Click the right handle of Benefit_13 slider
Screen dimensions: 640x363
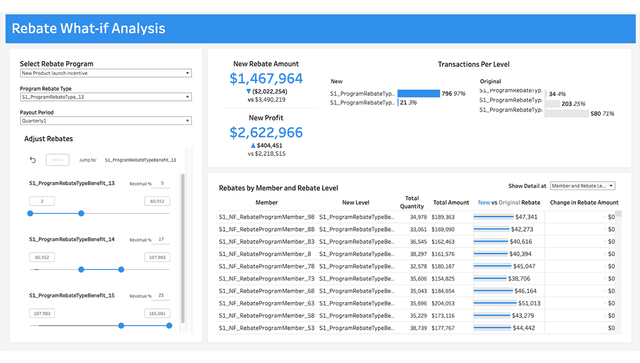[81, 213]
